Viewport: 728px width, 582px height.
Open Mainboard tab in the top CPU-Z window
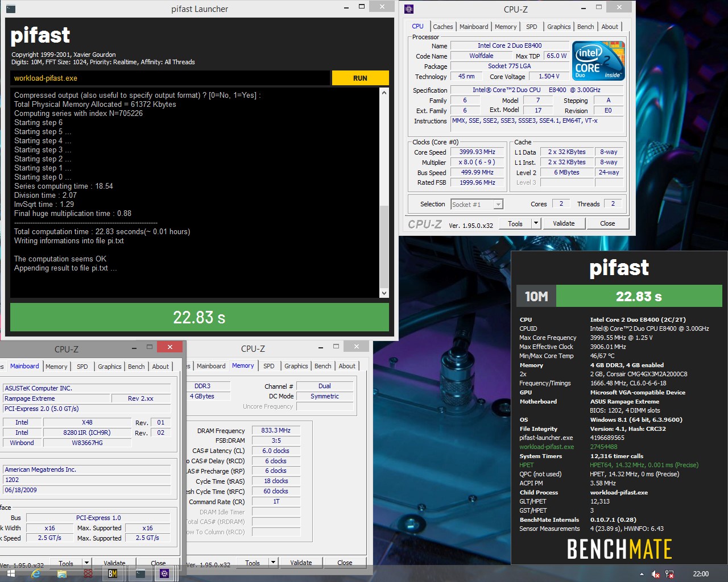[474, 27]
